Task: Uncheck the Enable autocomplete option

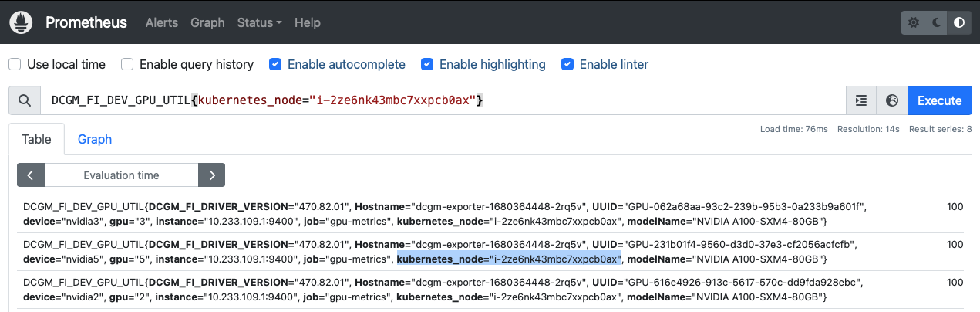Action: [275, 64]
